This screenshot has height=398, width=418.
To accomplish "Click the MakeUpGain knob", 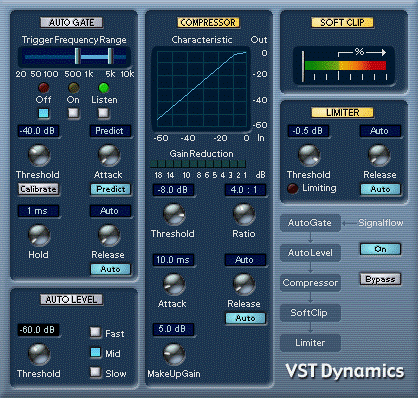I will tap(174, 354).
